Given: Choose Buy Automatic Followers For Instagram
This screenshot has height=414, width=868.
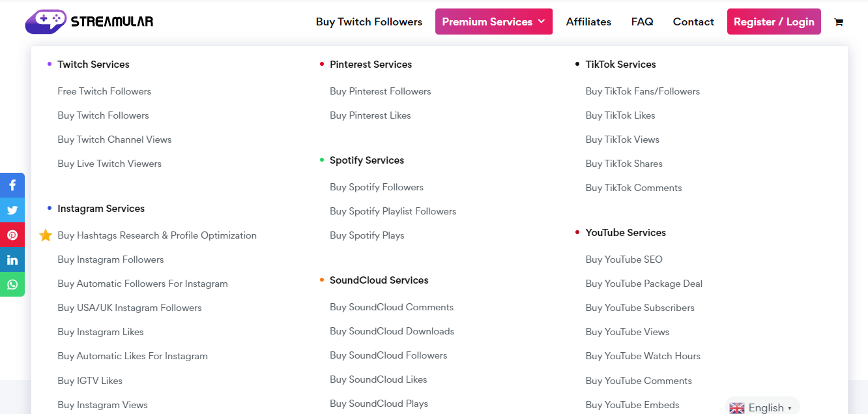Looking at the screenshot, I should (143, 284).
